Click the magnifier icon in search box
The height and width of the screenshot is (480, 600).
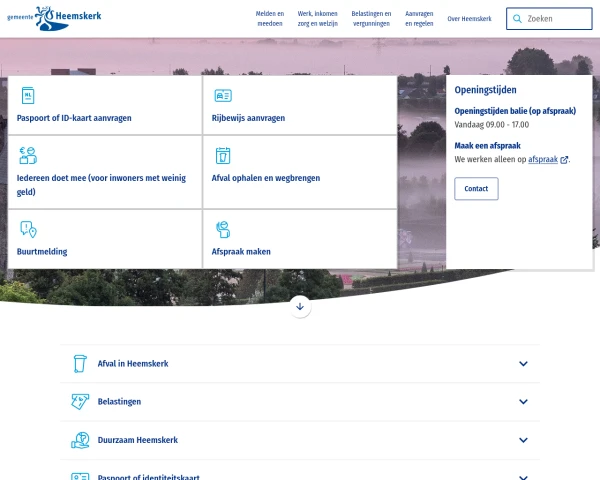(x=517, y=18)
